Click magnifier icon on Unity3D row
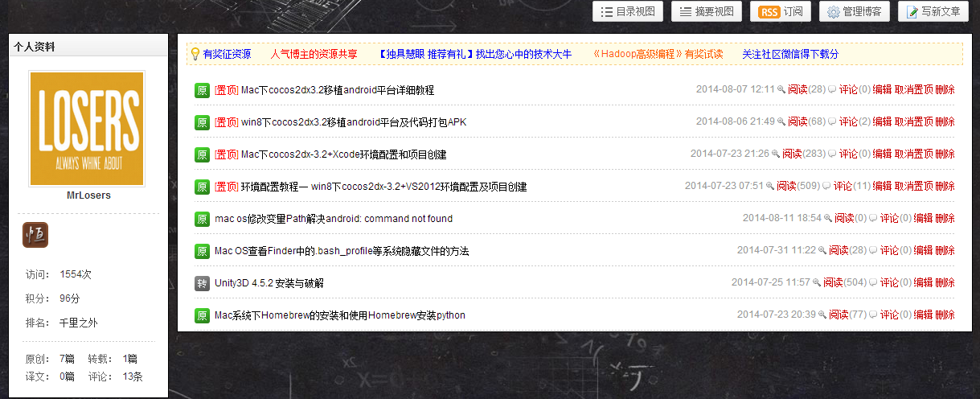 (x=818, y=283)
